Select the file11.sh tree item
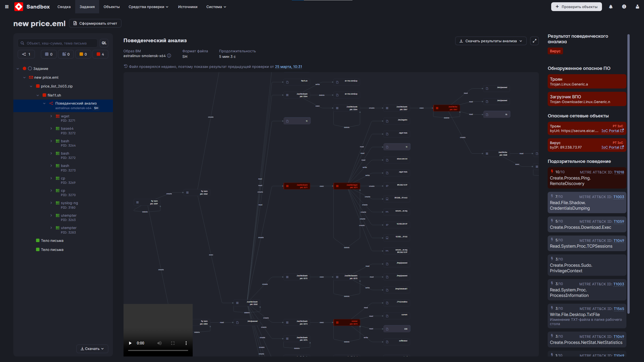644x362 pixels. [54, 95]
